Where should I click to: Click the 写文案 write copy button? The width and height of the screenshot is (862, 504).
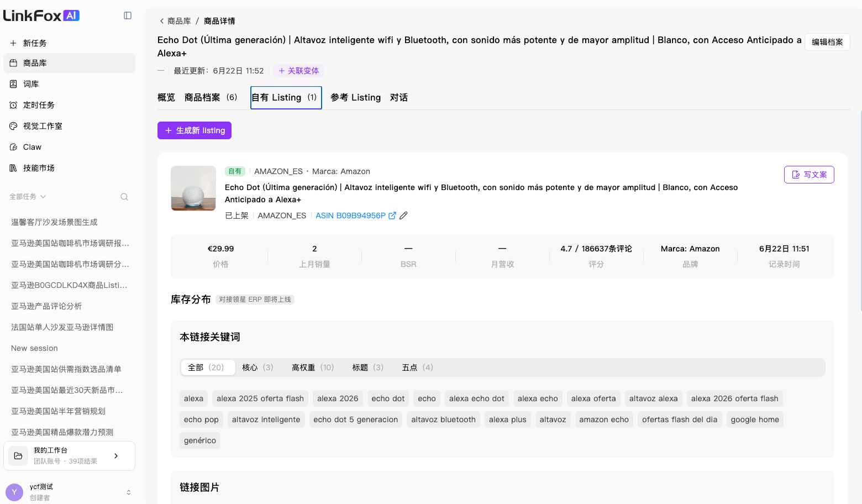(x=809, y=175)
